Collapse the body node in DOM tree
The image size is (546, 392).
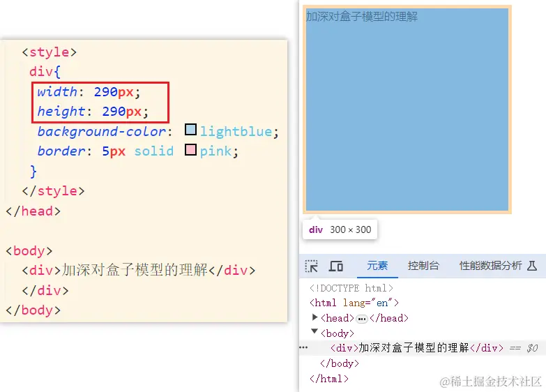[314, 331]
